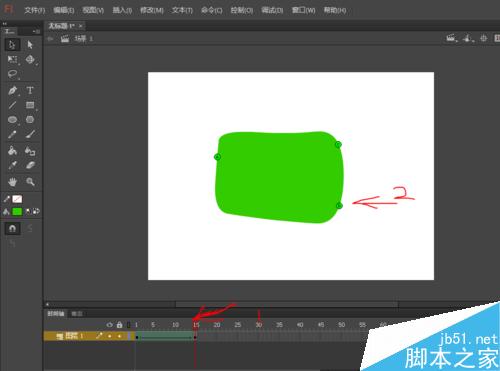
Task: Close the untitled document tab
Action: (x=81, y=26)
